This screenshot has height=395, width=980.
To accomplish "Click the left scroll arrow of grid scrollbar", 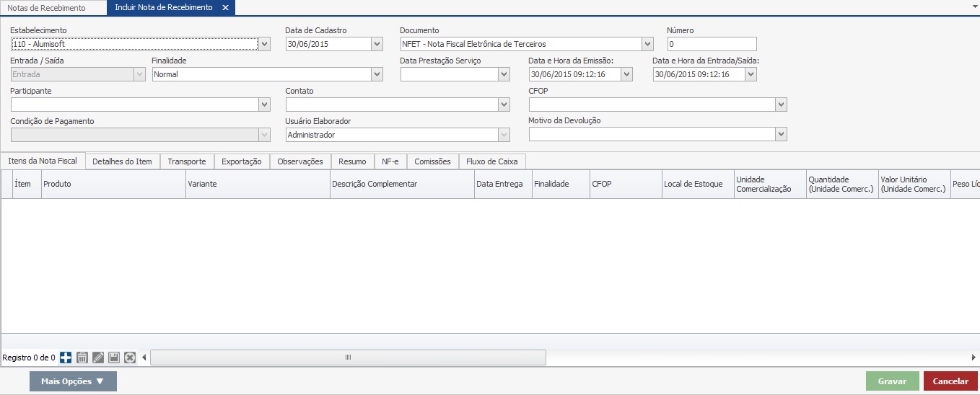I will point(144,358).
